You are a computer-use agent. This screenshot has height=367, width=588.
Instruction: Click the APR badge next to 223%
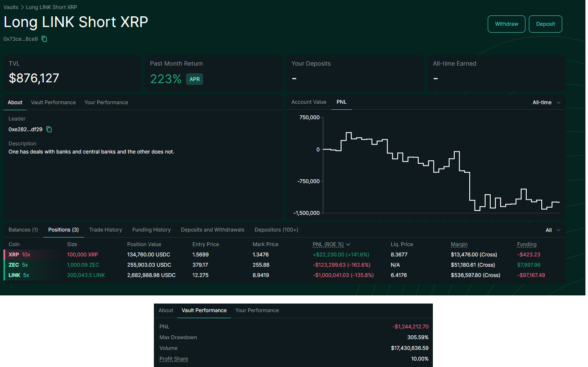pos(195,79)
